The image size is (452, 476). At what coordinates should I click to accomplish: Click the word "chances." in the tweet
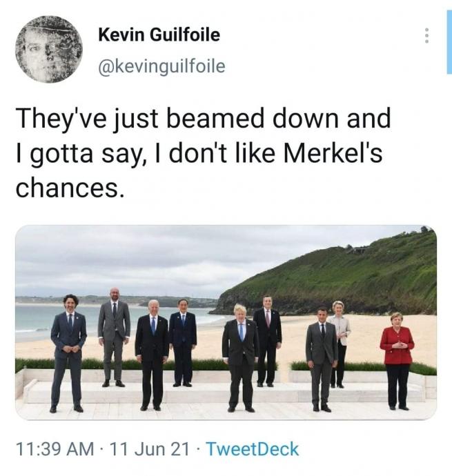pyautogui.click(x=70, y=187)
